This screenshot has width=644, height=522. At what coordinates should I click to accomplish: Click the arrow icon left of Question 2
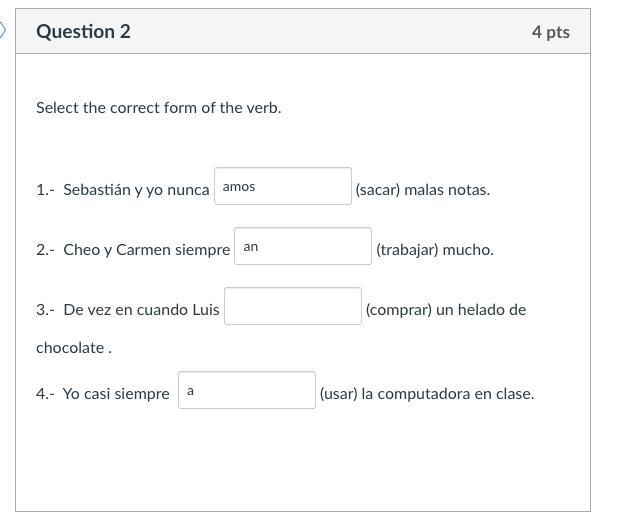3,30
